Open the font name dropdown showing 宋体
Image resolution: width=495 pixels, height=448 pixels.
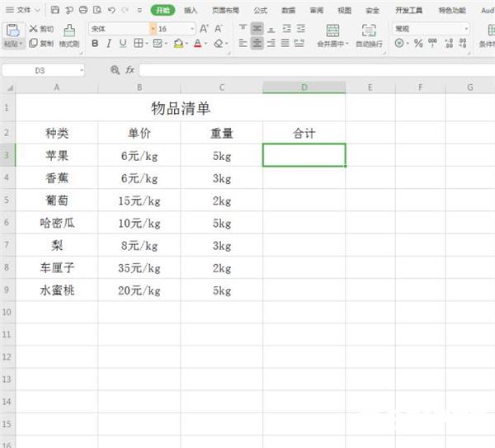153,29
